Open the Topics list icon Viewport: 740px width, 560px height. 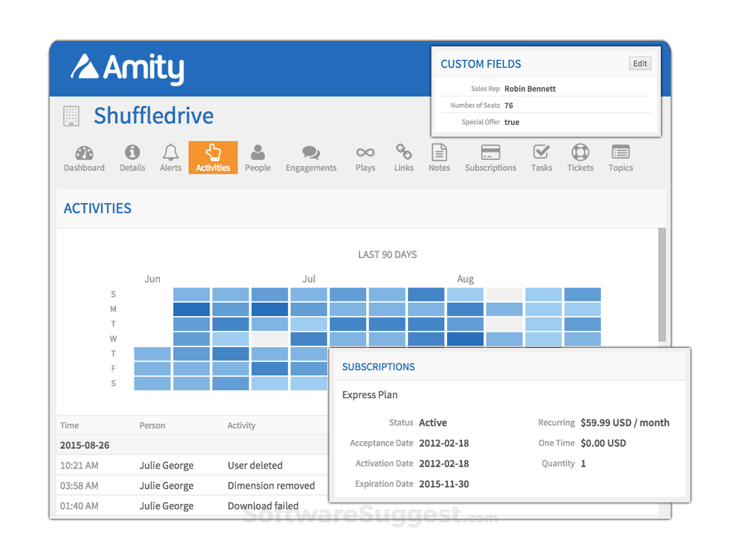coord(621,152)
